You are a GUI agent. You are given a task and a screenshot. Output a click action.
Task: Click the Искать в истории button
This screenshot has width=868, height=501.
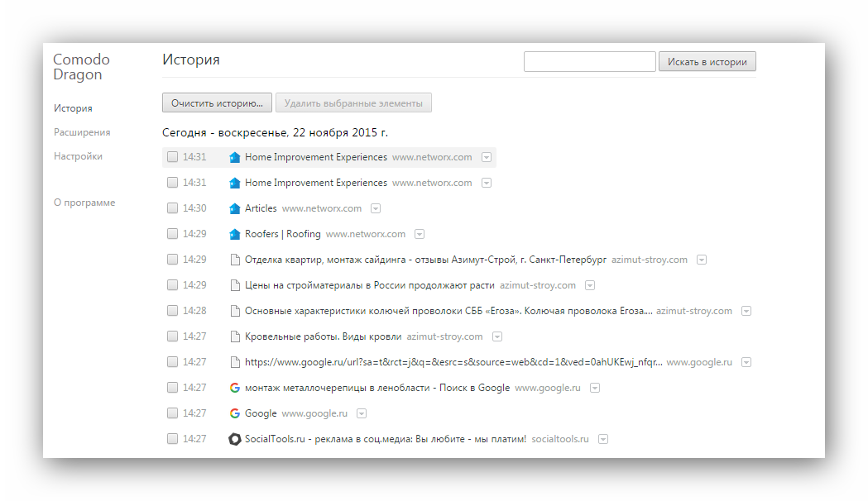[707, 62]
